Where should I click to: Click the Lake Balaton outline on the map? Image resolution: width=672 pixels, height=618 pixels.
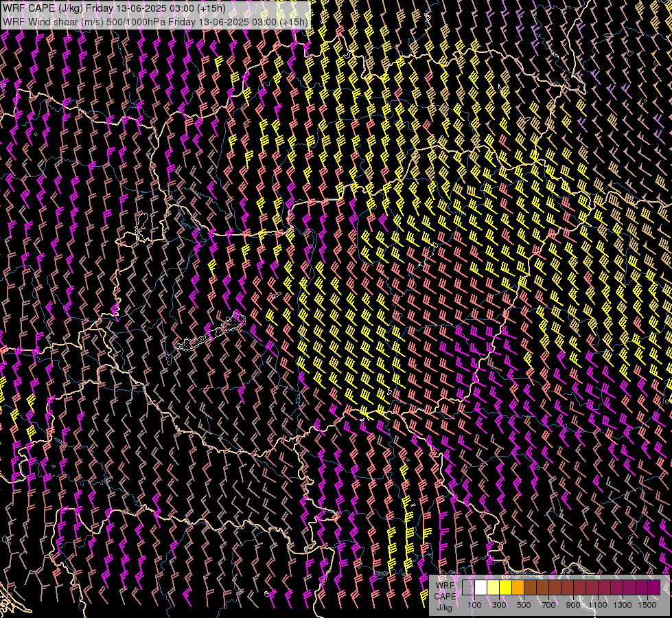pyautogui.click(x=210, y=333)
